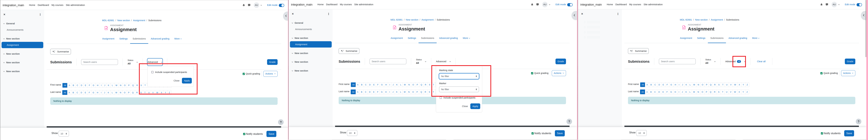Open Marker dropdown in middle screenshot
Image resolution: width=868 pixels, height=140 pixels.
(x=459, y=89)
